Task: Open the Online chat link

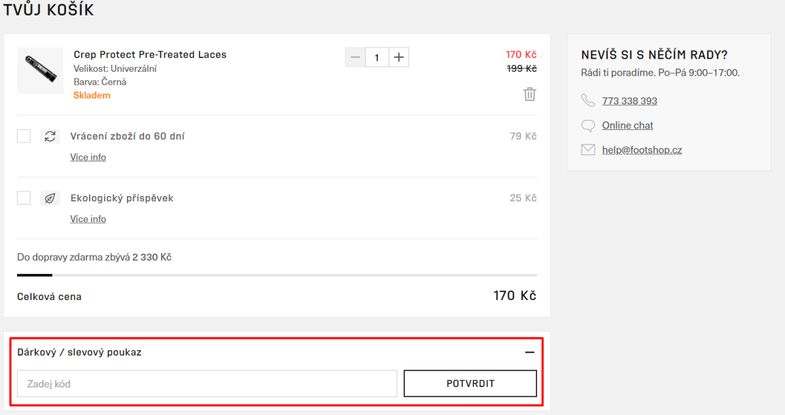Action: (627, 126)
